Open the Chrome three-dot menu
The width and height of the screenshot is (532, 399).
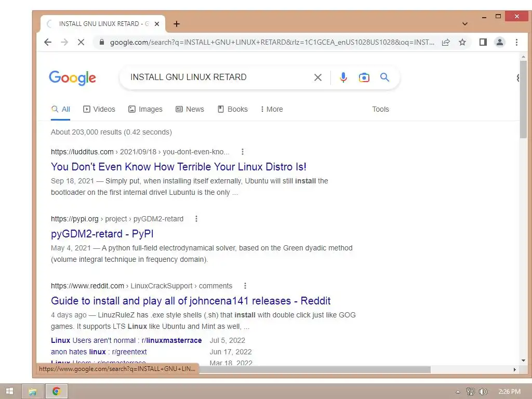516,42
